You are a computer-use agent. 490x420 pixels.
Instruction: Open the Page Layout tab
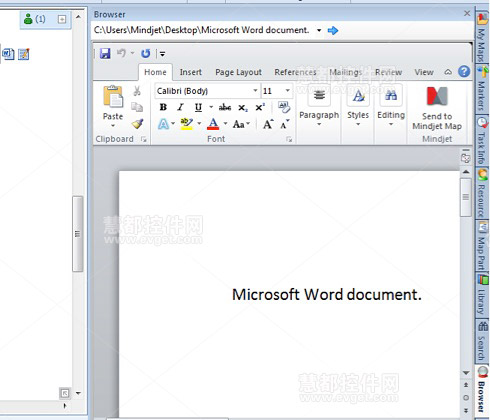[x=238, y=72]
